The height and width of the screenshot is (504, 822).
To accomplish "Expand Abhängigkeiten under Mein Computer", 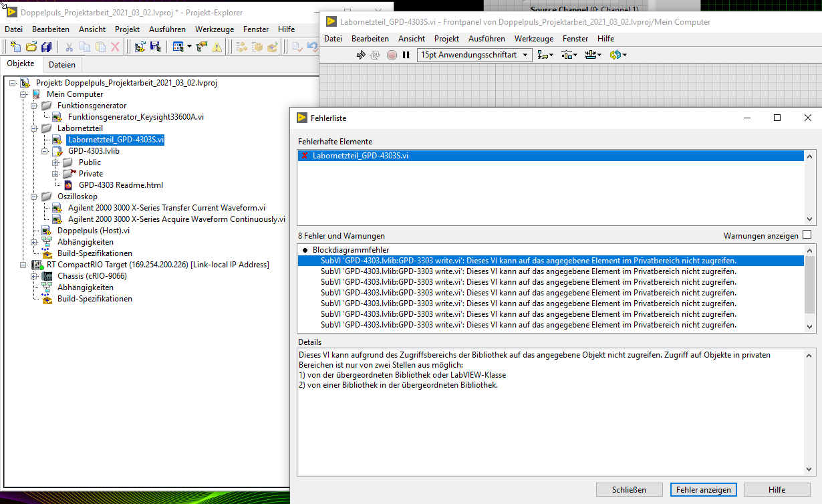I will tap(34, 242).
